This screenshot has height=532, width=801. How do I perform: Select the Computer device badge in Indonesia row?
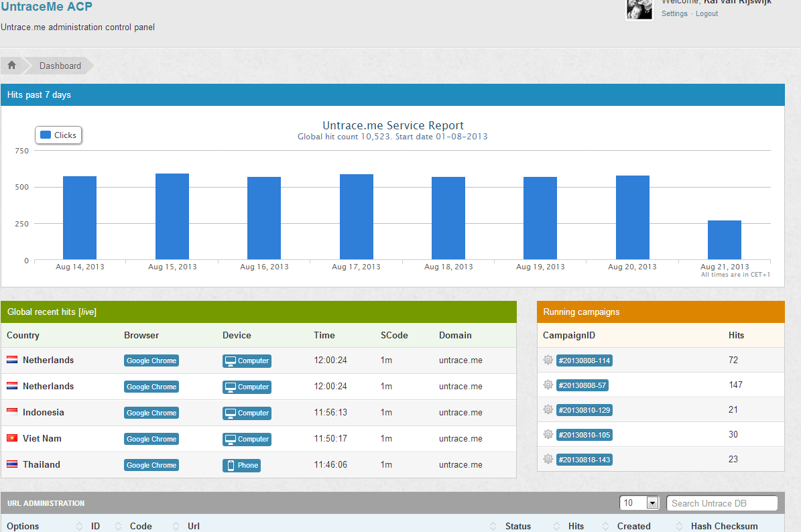247,413
